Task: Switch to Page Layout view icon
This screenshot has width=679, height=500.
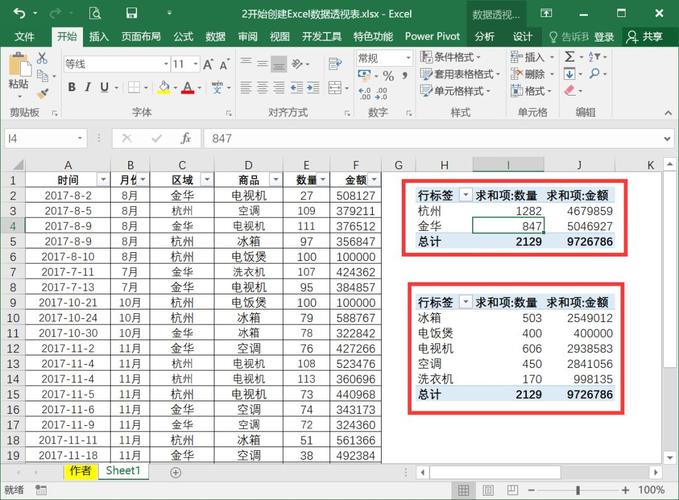Action: click(x=488, y=490)
